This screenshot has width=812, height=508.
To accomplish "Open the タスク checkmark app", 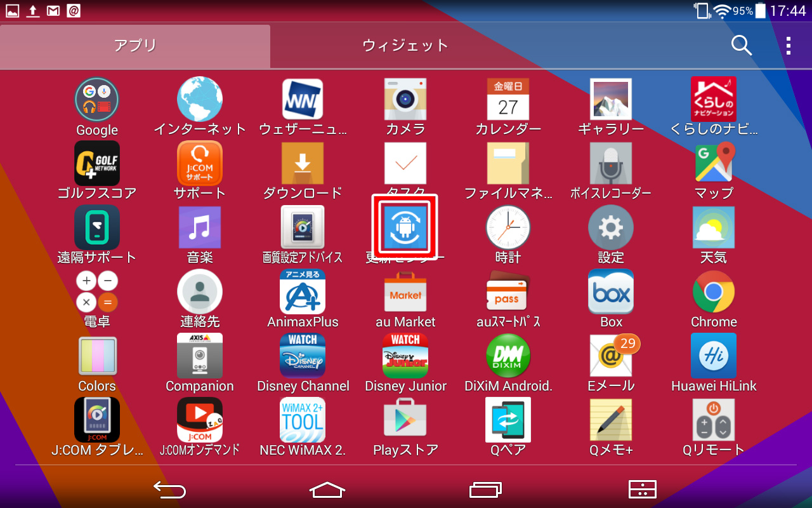I will [x=405, y=163].
